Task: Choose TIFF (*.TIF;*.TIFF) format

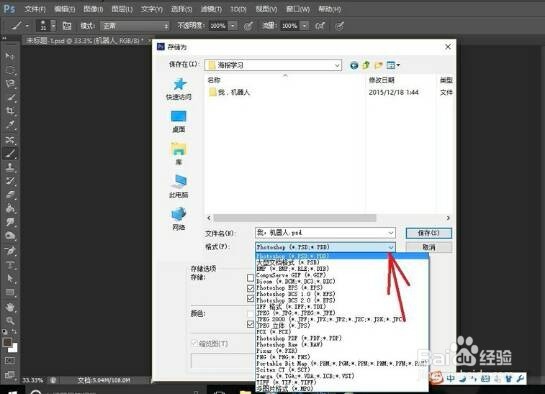Action: tap(342, 382)
